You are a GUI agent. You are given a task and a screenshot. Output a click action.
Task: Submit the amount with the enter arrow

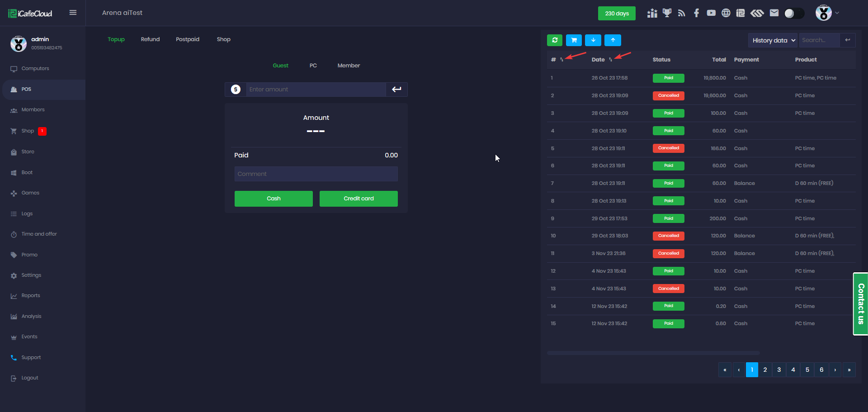(396, 90)
